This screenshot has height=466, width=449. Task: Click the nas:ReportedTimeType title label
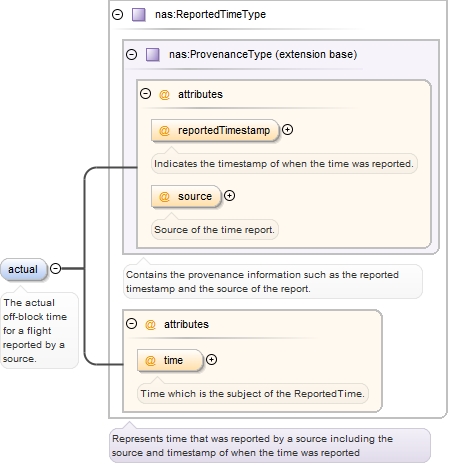pos(210,14)
